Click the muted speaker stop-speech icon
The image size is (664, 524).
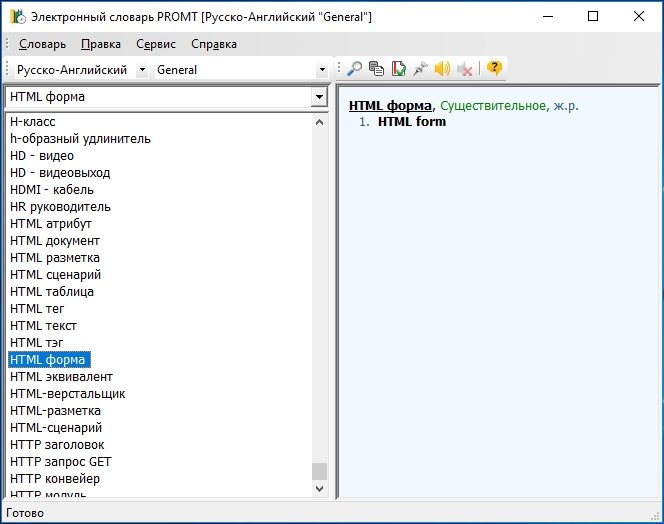[465, 69]
